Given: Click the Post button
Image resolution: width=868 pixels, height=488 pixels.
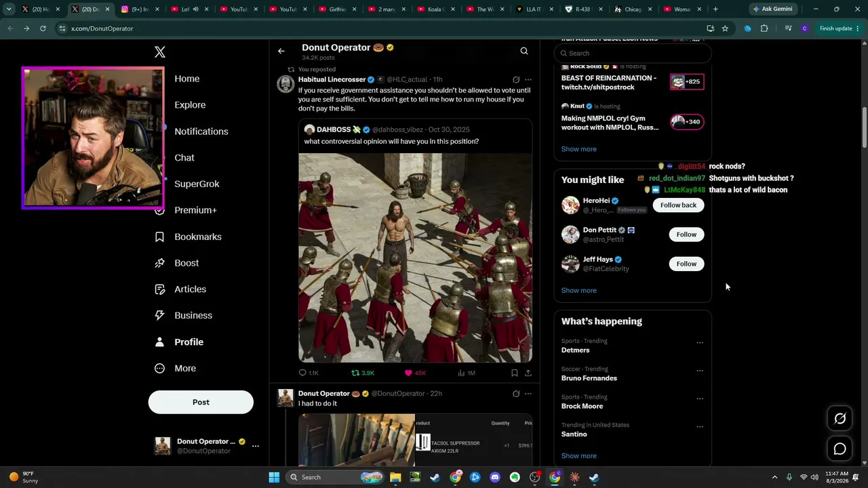Looking at the screenshot, I should (x=201, y=402).
